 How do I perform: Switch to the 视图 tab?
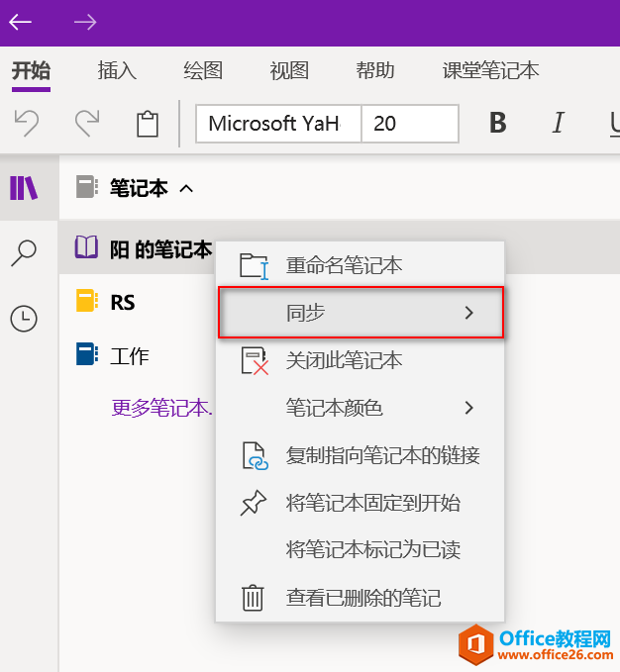pyautogui.click(x=289, y=70)
